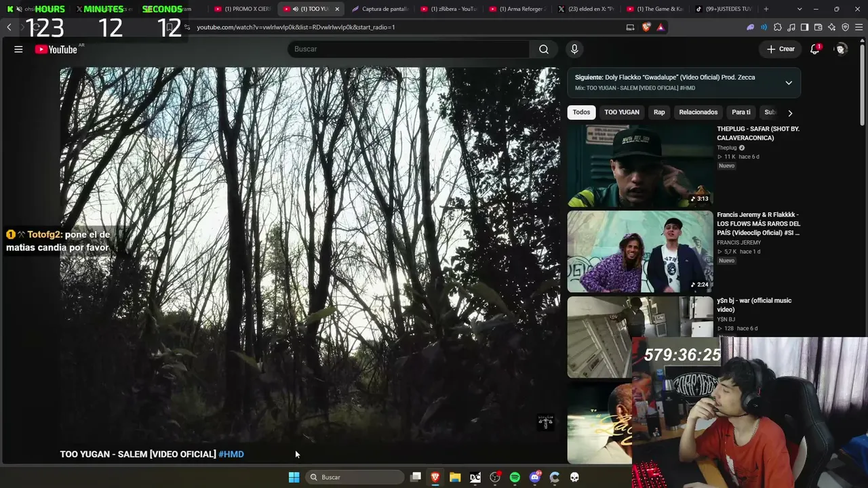Select the Para ti filter chip
The height and width of the screenshot is (488, 868).
pyautogui.click(x=741, y=113)
